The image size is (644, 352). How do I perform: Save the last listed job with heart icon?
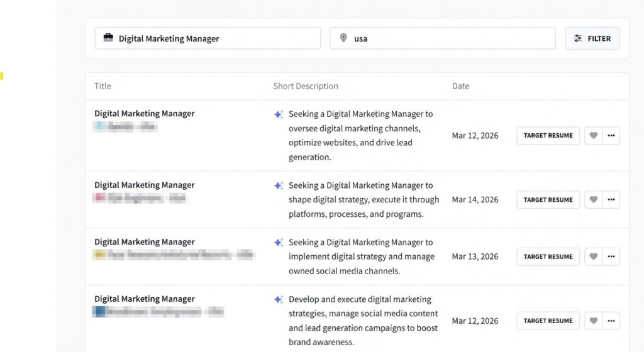[593, 321]
